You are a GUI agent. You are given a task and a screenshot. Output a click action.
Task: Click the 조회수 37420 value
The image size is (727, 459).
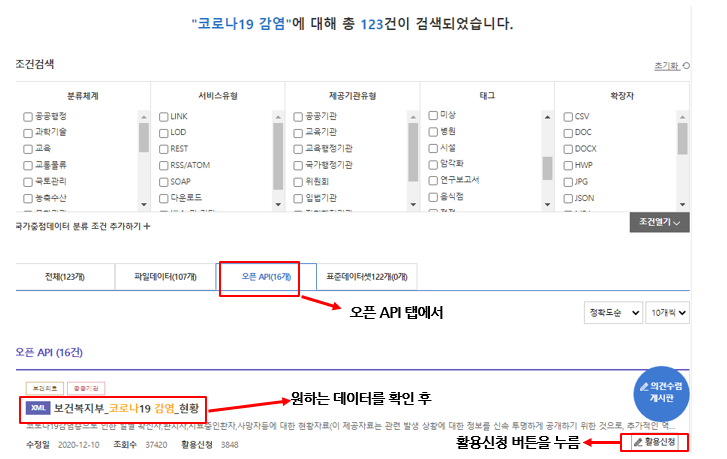click(x=156, y=445)
